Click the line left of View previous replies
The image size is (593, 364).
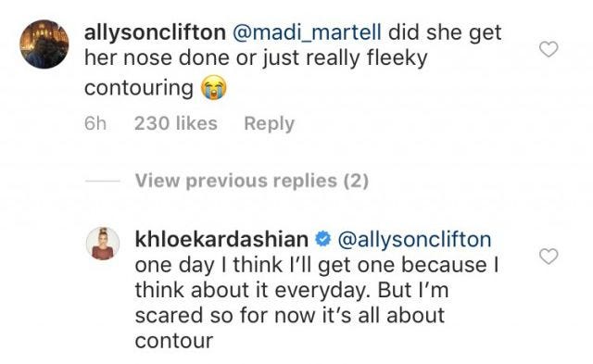tap(103, 181)
